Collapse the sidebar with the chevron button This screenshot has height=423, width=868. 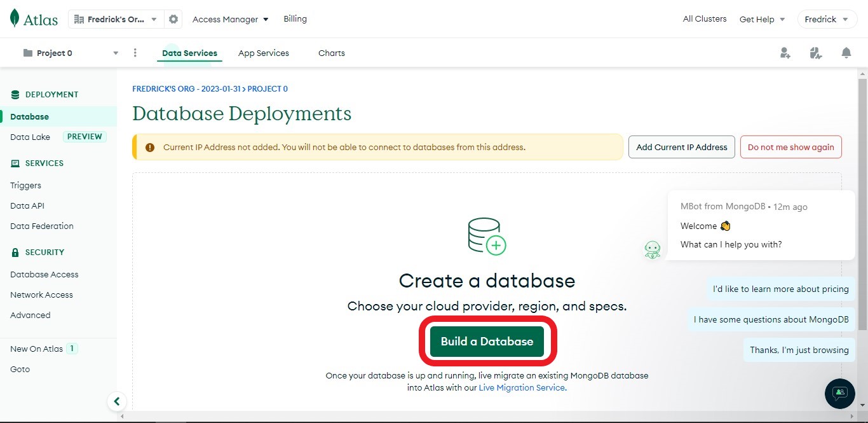pyautogui.click(x=116, y=401)
